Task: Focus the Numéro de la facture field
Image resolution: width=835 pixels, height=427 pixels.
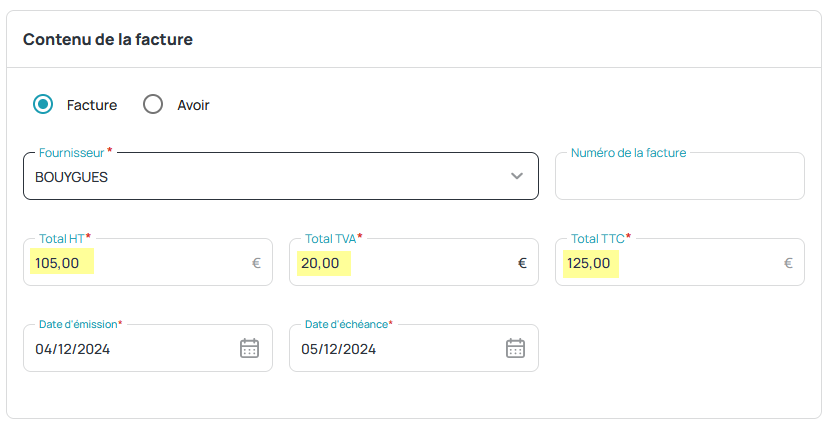Action: (680, 176)
